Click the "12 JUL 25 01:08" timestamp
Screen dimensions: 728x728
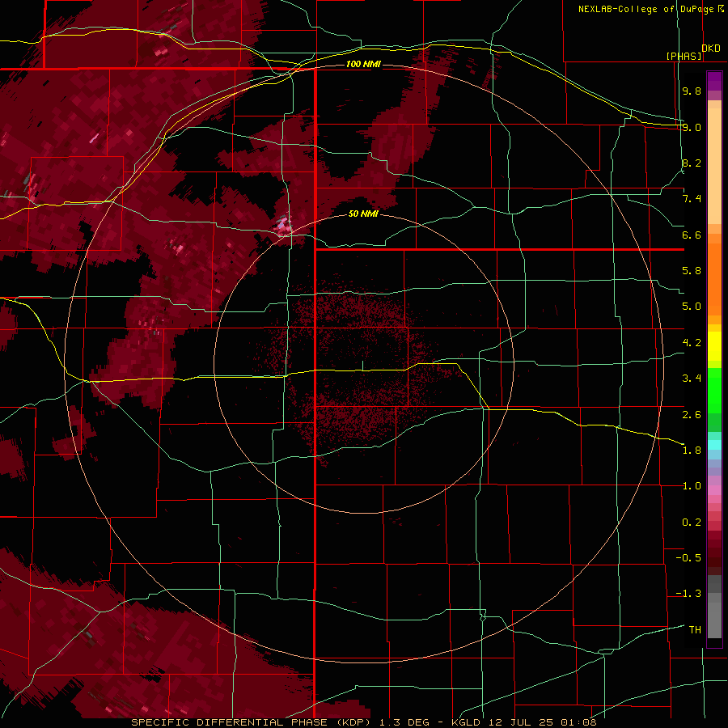click(x=542, y=722)
